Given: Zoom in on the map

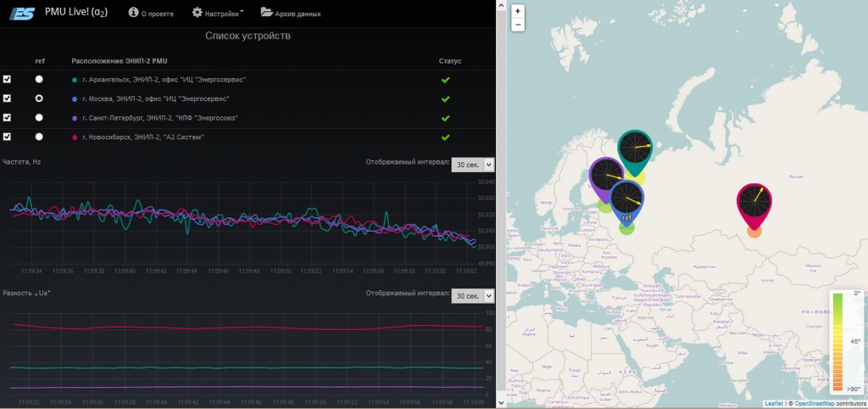Looking at the screenshot, I should pyautogui.click(x=517, y=12).
